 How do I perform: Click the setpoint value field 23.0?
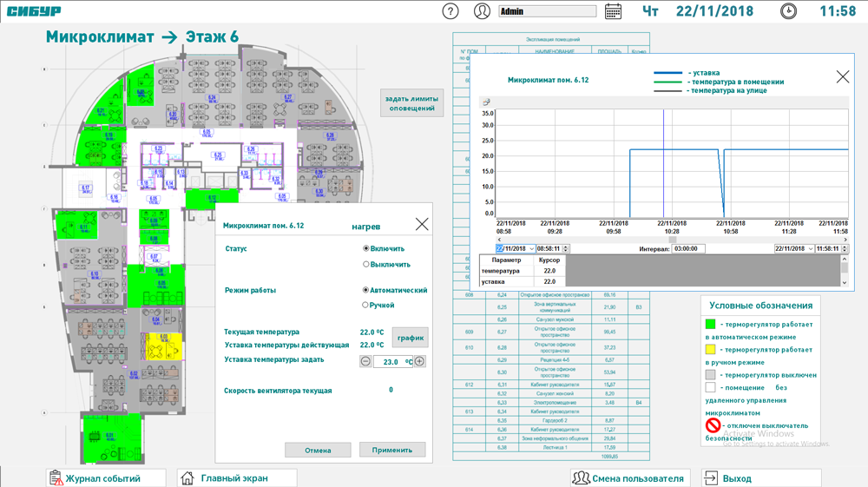point(392,362)
